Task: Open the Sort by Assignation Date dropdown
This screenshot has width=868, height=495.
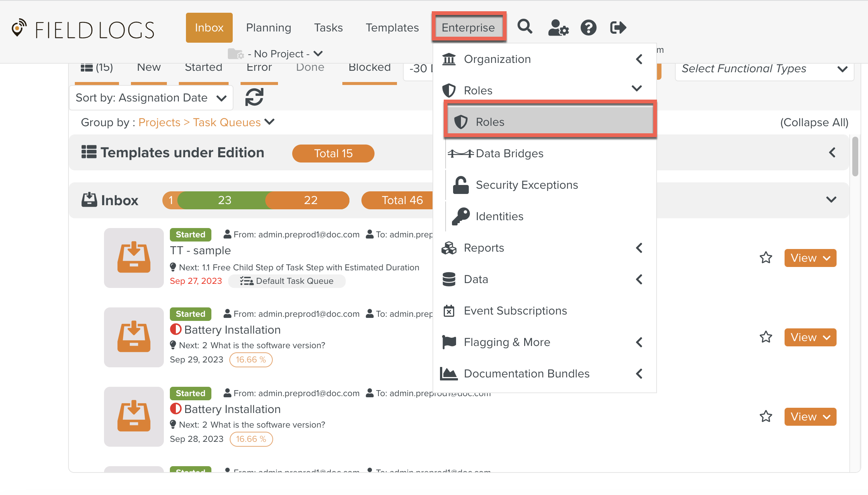Action: point(151,98)
